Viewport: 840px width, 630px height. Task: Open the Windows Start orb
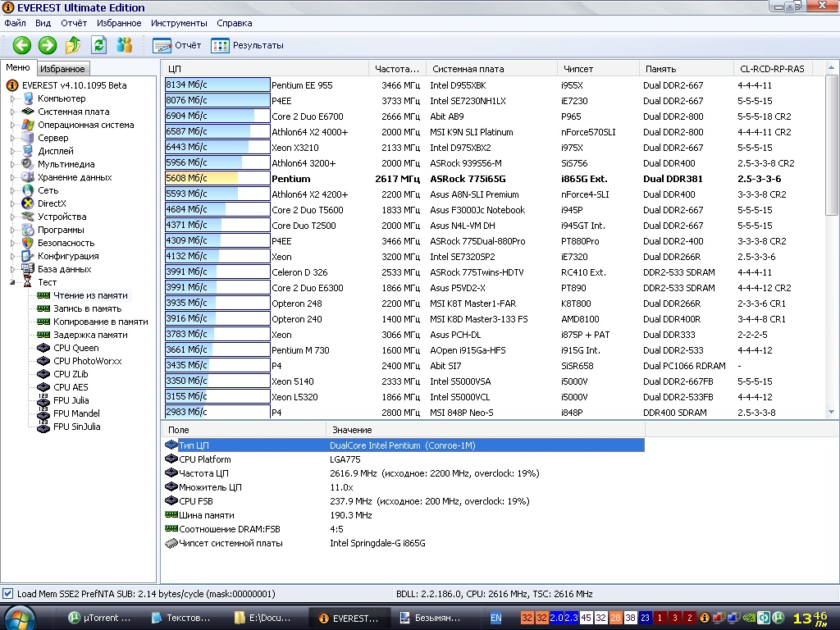19,617
